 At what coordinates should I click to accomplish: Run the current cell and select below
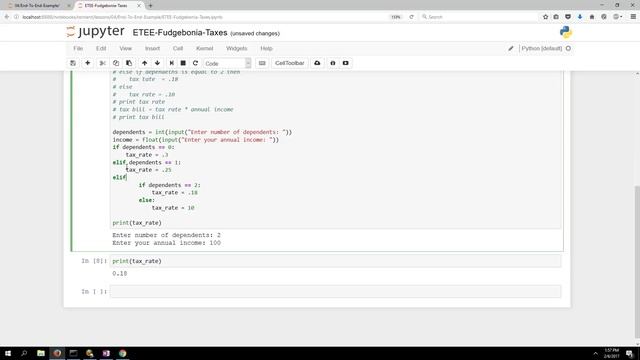tap(171, 63)
